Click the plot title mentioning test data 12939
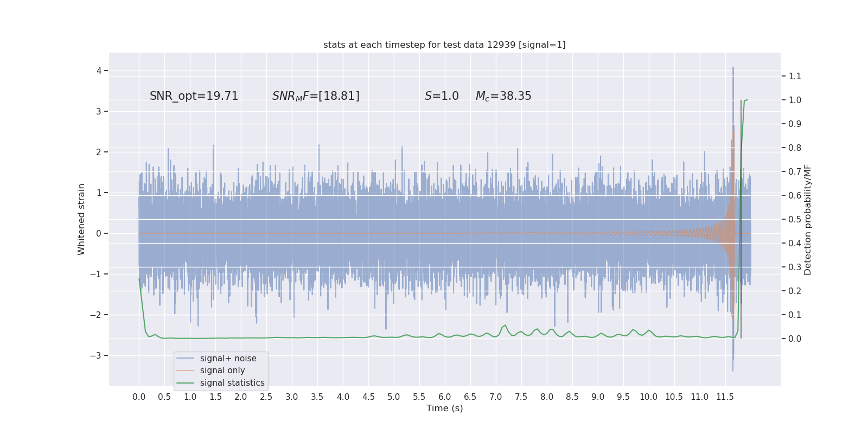Viewport: 868px width, 434px height. coord(444,44)
